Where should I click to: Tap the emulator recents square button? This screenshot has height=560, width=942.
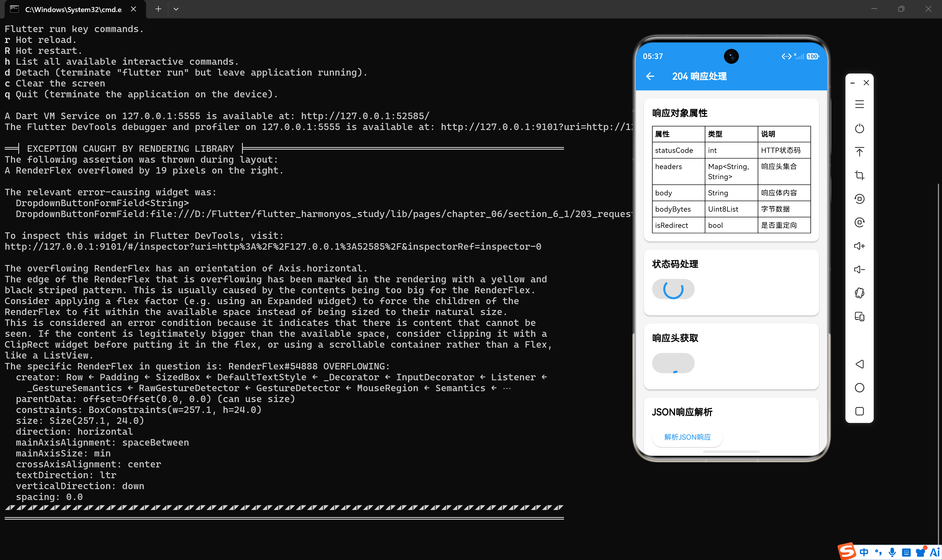click(x=859, y=411)
